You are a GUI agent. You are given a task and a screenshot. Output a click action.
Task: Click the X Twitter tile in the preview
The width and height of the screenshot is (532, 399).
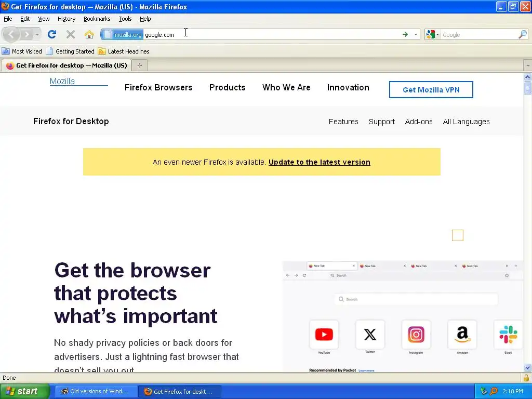coord(370,335)
